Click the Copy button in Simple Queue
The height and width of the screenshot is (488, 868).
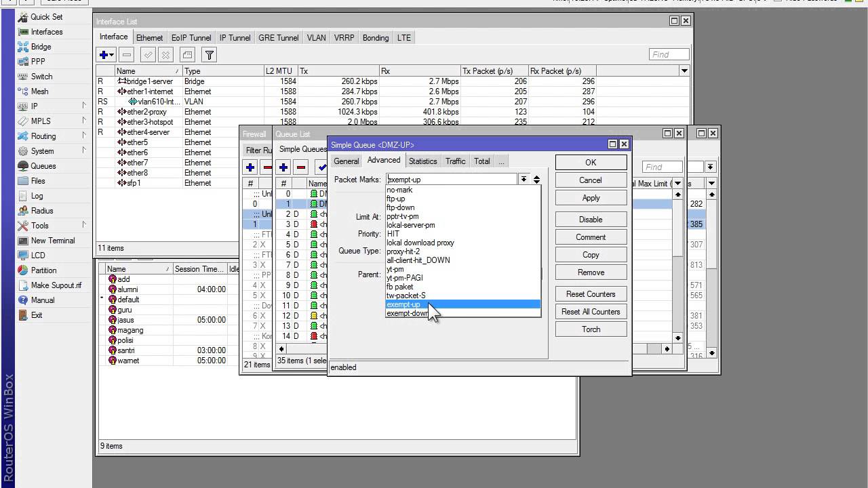[591, 255]
